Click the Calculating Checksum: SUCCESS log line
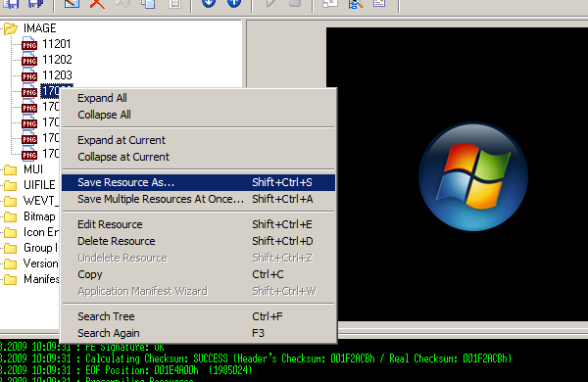This screenshot has height=382, width=588. (256, 358)
